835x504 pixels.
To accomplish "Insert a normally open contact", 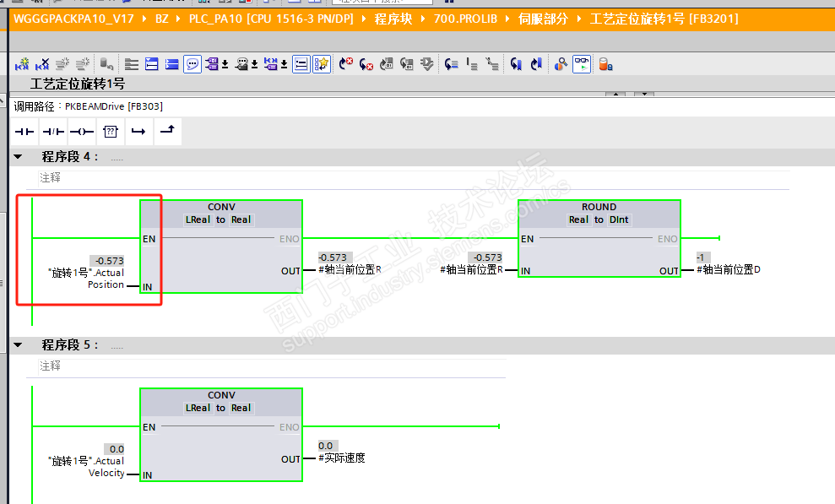I will pyautogui.click(x=24, y=132).
